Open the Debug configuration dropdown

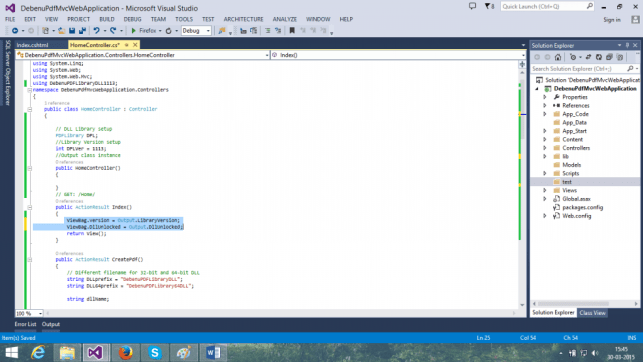pos(196,31)
